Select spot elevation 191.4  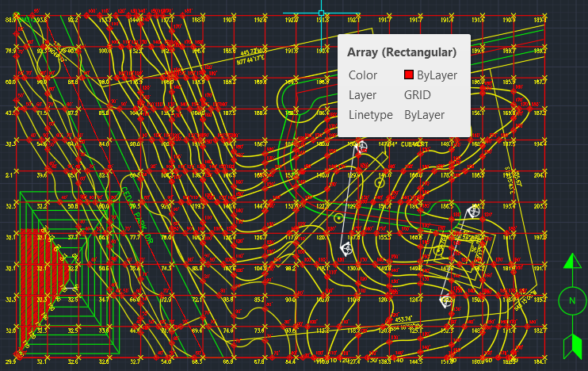447,20
